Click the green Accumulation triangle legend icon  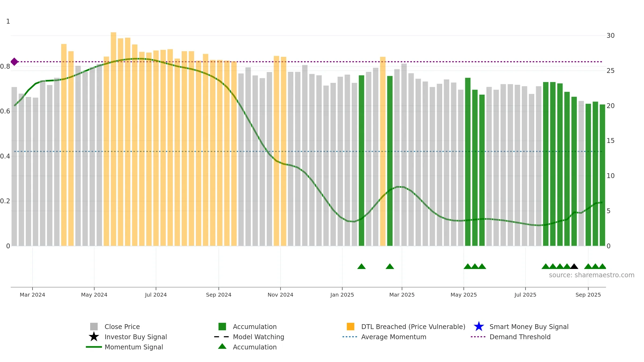[x=222, y=346]
